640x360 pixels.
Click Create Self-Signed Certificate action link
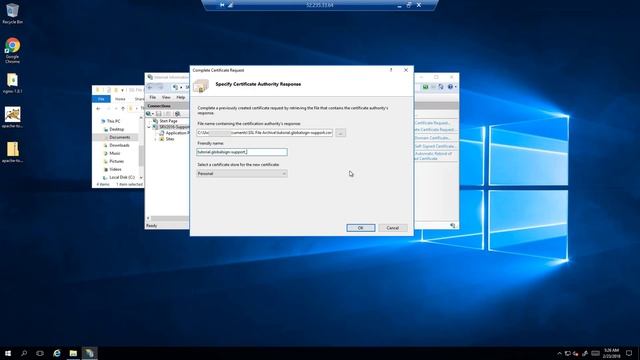click(x=436, y=146)
